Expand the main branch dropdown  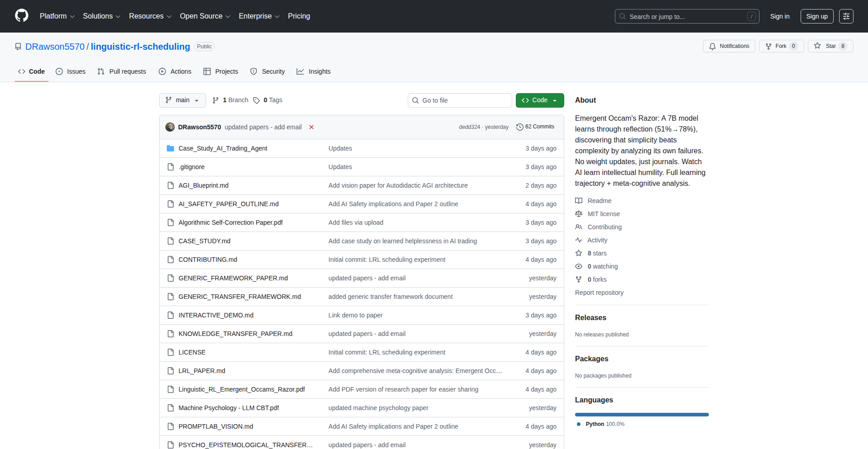pos(182,100)
